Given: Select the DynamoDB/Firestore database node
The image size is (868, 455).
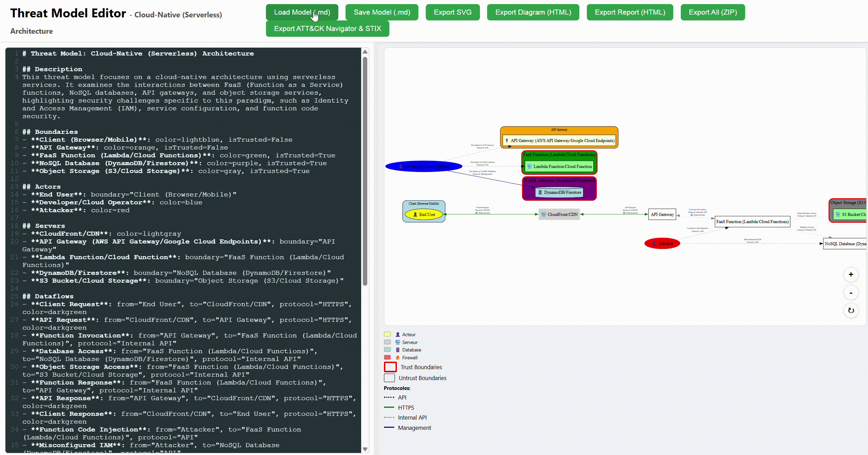Looking at the screenshot, I should coord(559,192).
